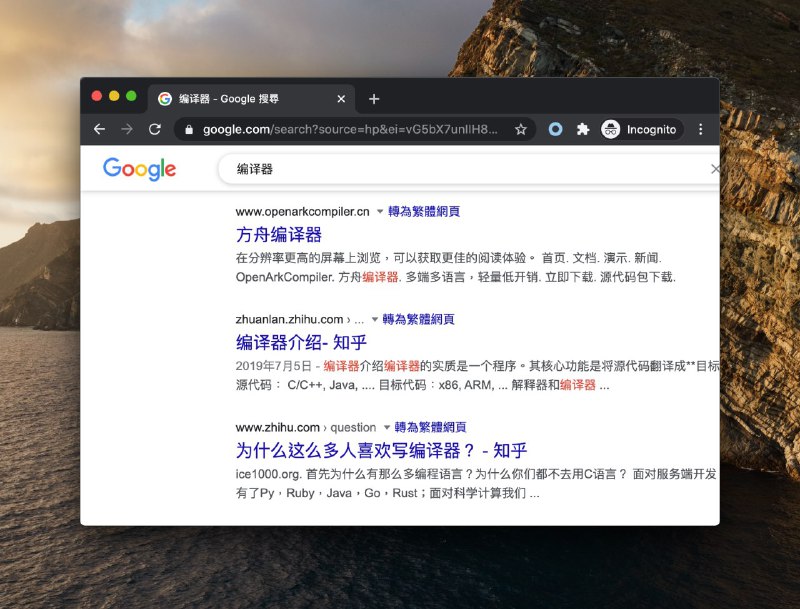The width and height of the screenshot is (800, 609).
Task: Open a new tab with the plus button
Action: tap(374, 98)
